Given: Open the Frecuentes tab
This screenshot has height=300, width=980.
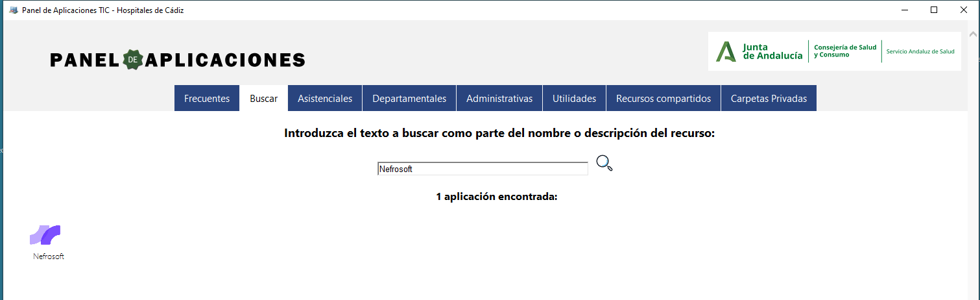Looking at the screenshot, I should pyautogui.click(x=207, y=98).
